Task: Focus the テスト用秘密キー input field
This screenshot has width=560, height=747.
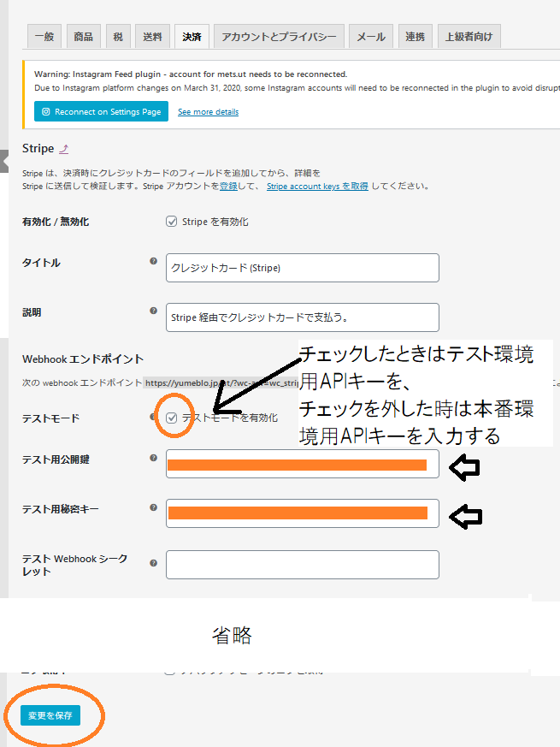Action: 303,513
